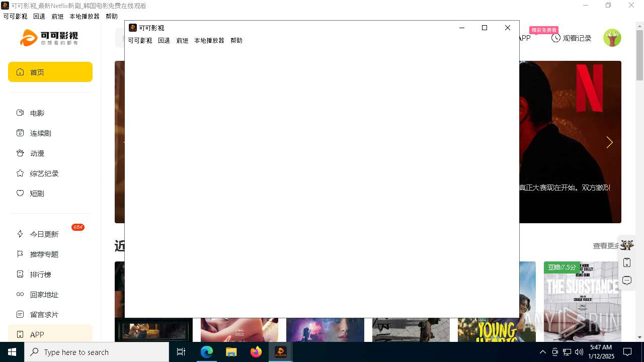Advance banner with the right arrow

click(609, 142)
